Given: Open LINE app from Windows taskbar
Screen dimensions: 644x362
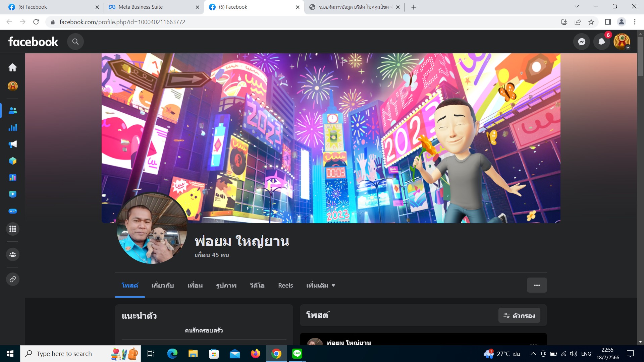Looking at the screenshot, I should 297,354.
